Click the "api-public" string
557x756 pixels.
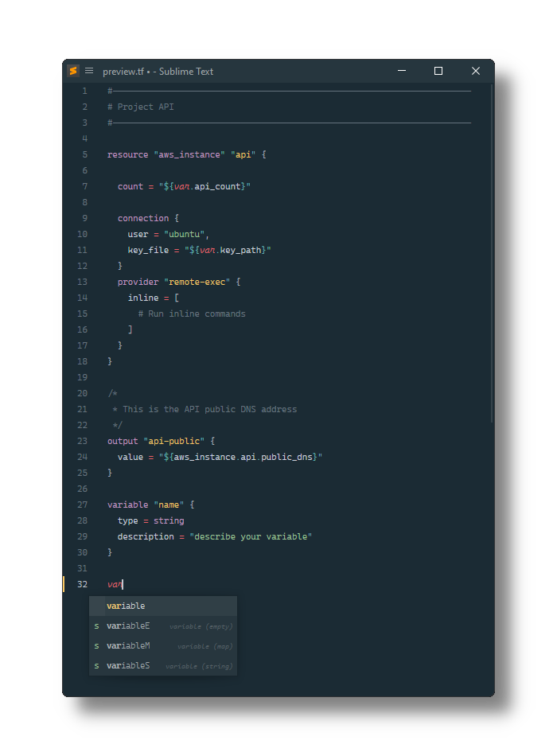(174, 441)
